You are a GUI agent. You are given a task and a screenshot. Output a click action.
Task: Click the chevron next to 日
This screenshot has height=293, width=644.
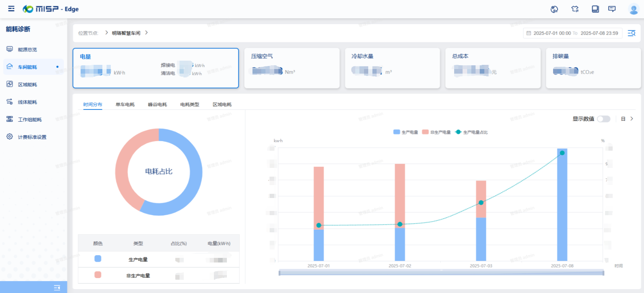coord(632,119)
